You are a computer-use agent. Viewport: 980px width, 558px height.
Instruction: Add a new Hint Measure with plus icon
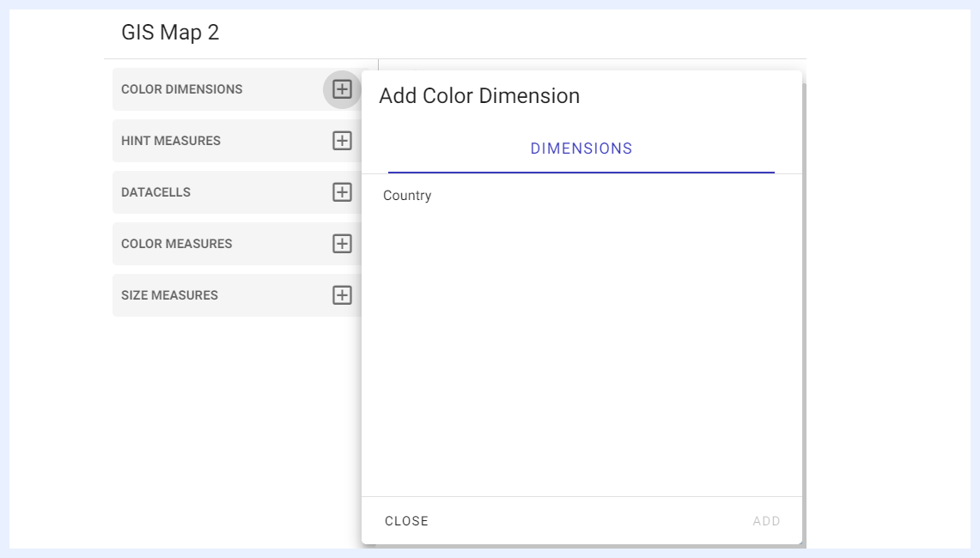342,141
